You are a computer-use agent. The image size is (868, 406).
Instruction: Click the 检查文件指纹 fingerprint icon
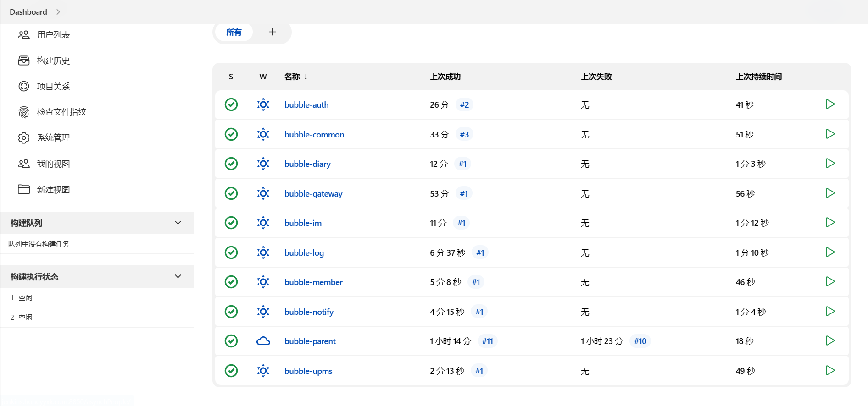24,112
